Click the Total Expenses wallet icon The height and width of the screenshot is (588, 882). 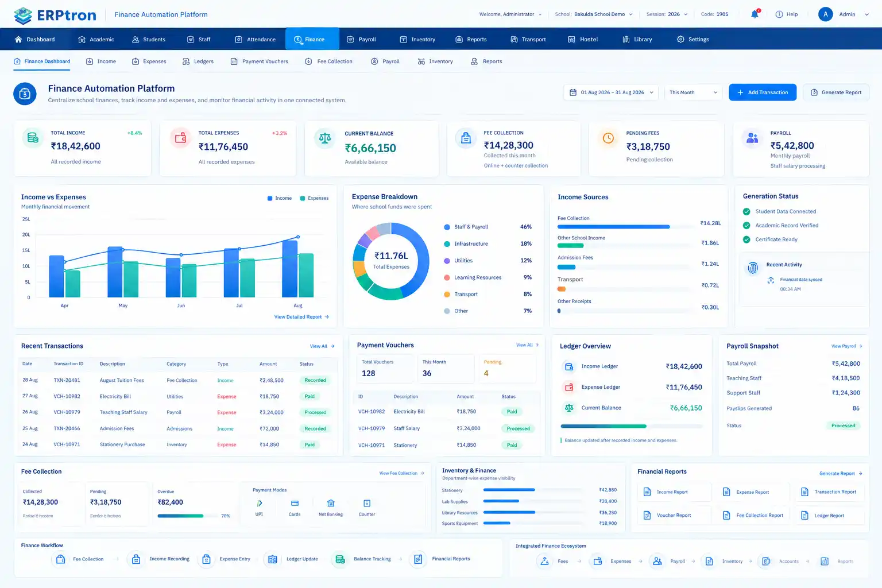pos(180,138)
